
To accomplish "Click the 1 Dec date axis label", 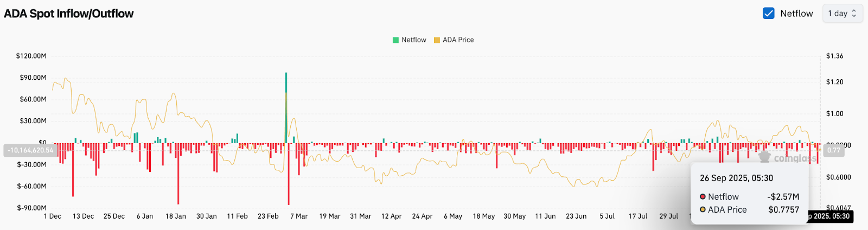I will (x=53, y=216).
